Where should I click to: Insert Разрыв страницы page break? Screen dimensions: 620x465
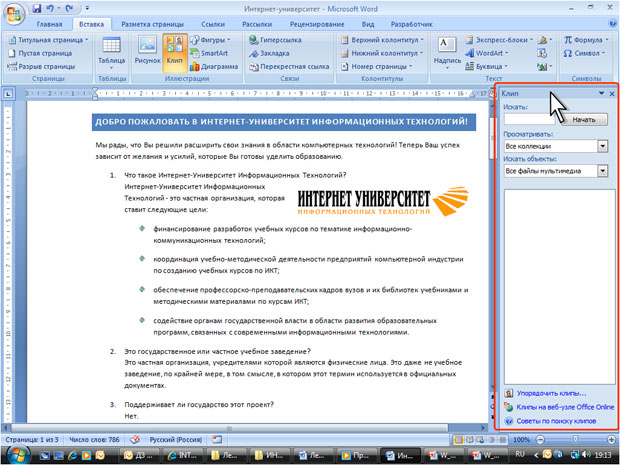[x=41, y=66]
